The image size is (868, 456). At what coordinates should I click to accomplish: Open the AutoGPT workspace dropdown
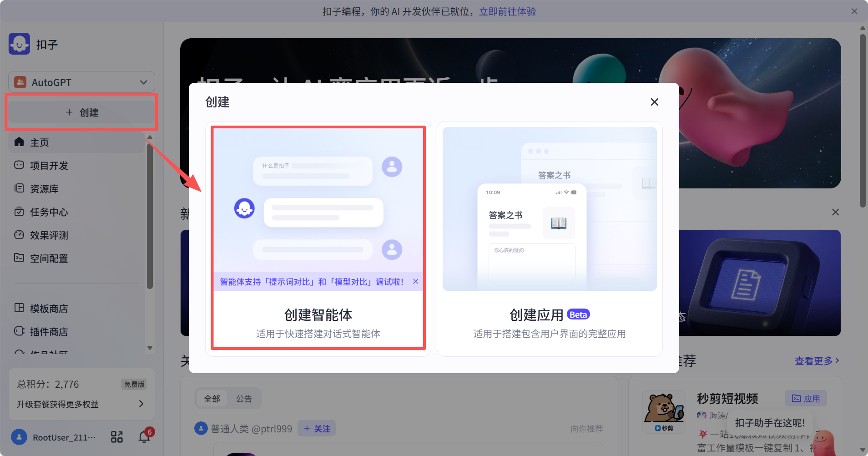pyautogui.click(x=81, y=82)
